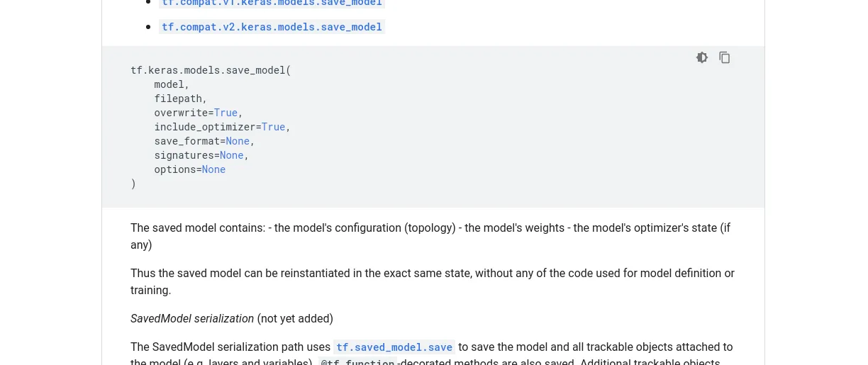
Task: Click the italic SavedModel serialization heading
Action: [192, 319]
